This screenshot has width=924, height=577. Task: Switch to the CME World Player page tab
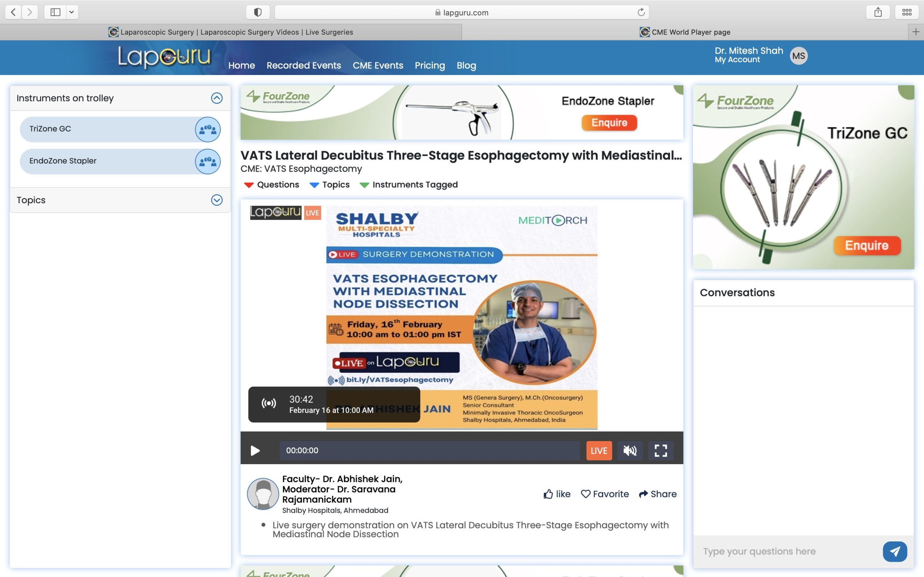pyautogui.click(x=685, y=32)
